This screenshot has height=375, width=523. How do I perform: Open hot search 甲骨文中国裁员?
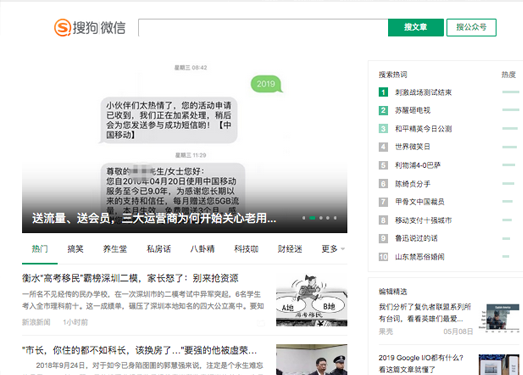(420, 202)
